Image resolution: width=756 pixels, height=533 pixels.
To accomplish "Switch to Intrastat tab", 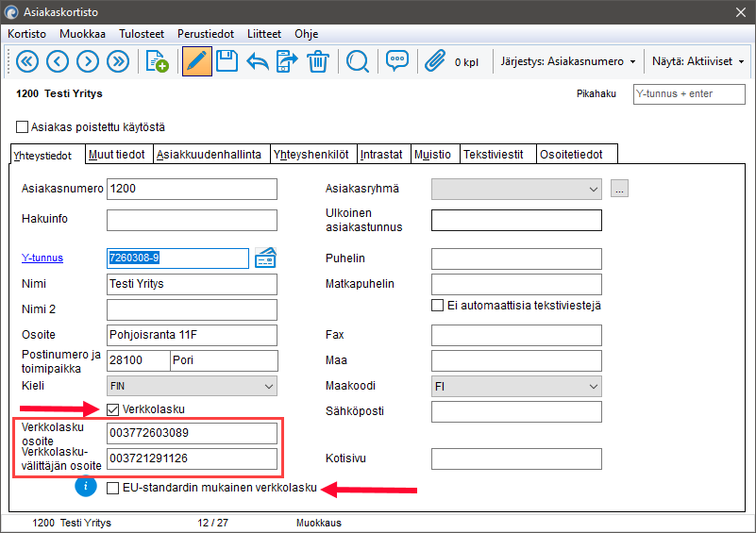I will 384,154.
